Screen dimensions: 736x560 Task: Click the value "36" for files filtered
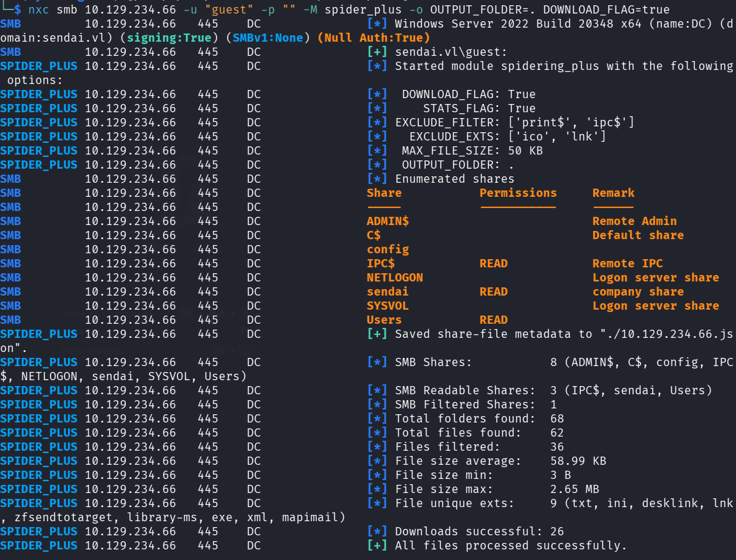click(x=557, y=447)
